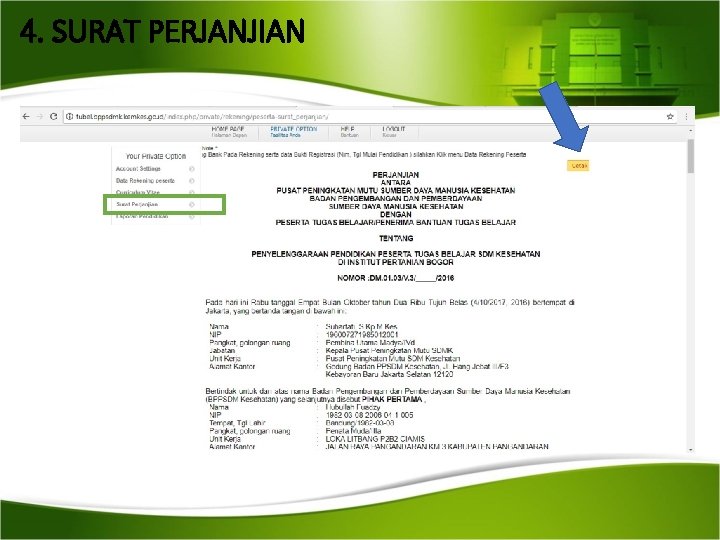Click the "TENTANG" heading text

396,238
